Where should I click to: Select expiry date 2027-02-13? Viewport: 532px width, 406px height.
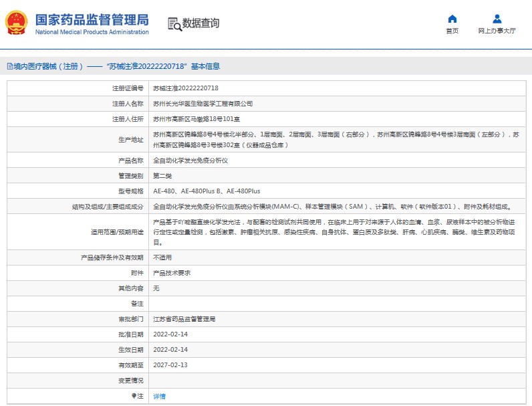[170, 365]
